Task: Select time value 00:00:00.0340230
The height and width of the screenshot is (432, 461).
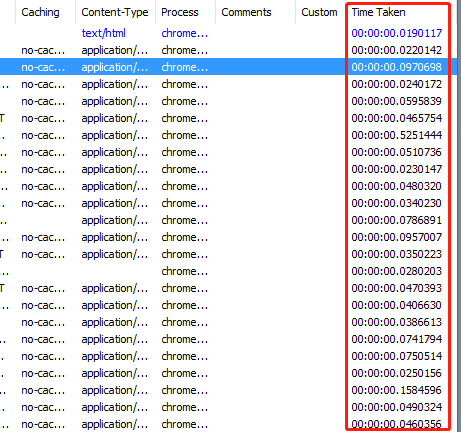Action: click(397, 203)
